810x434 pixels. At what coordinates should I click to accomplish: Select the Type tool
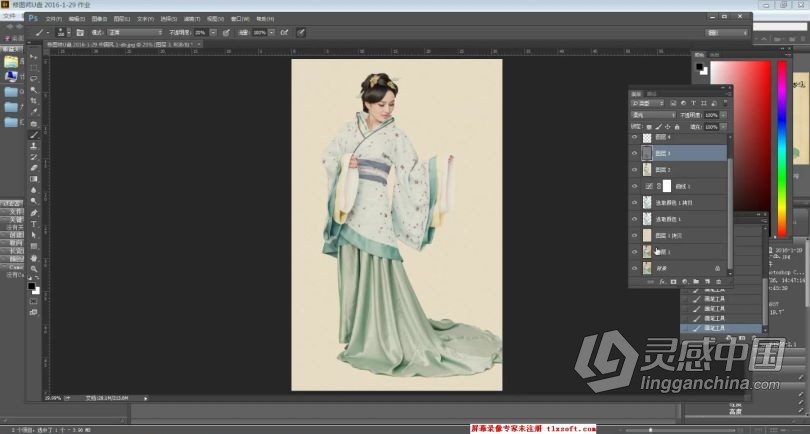point(34,224)
